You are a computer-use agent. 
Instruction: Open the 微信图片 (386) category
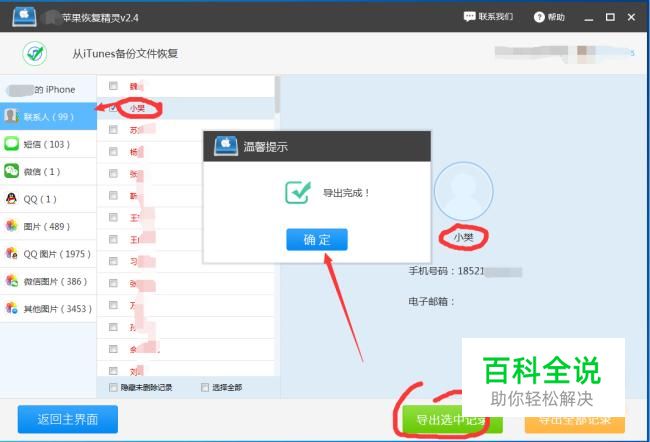(x=48, y=281)
